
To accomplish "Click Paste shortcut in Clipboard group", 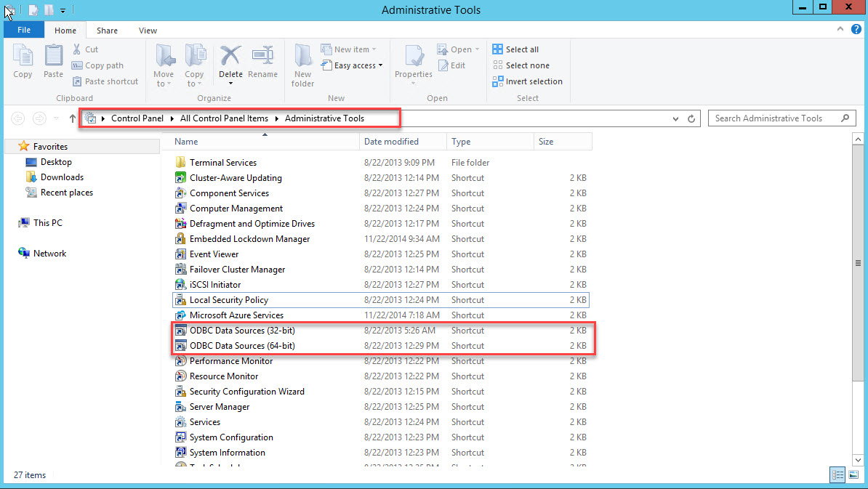I will pyautogui.click(x=105, y=81).
